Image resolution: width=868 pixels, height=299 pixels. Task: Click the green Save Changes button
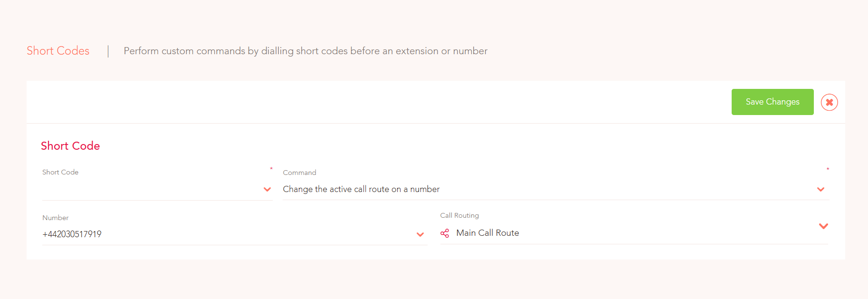click(772, 102)
